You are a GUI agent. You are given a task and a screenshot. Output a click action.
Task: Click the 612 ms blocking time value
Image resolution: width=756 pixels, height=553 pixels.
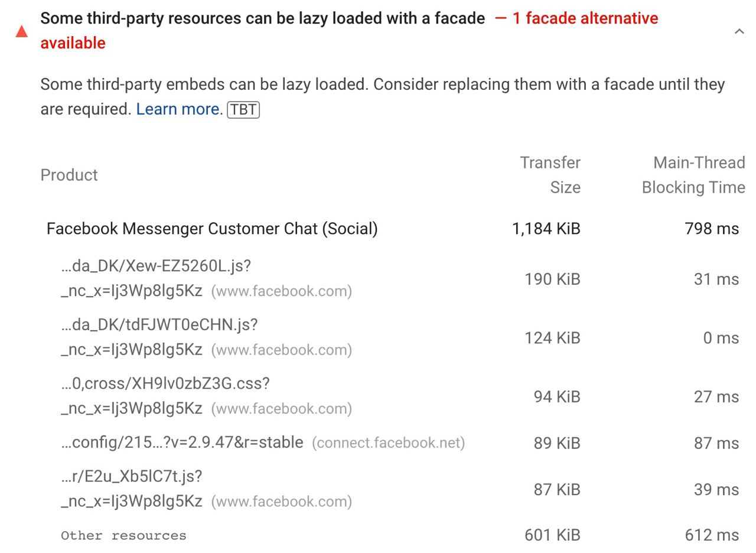[x=712, y=535]
